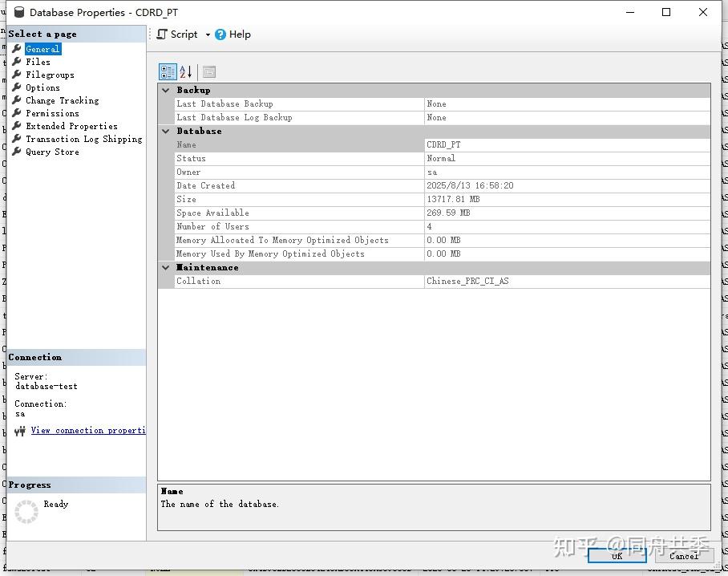The image size is (728, 576).
Task: Click the wrench icon beside Permissions
Action: point(17,113)
